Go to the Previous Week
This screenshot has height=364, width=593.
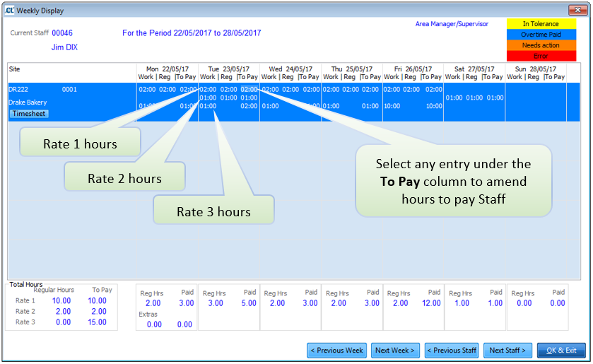(x=336, y=351)
